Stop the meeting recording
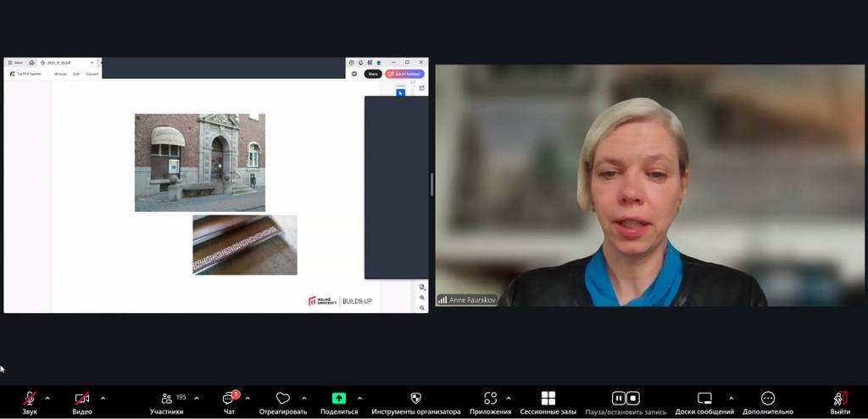Image resolution: width=868 pixels, height=419 pixels. (x=633, y=398)
